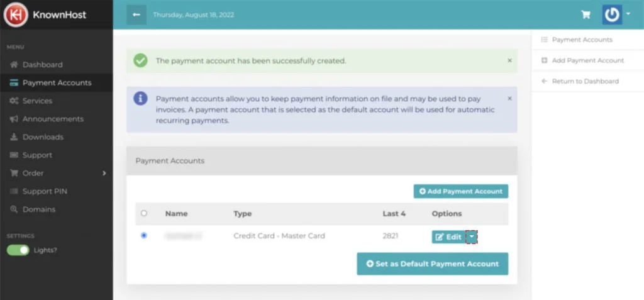Select the Master Card account radio button
644x300 pixels.
[x=144, y=235]
